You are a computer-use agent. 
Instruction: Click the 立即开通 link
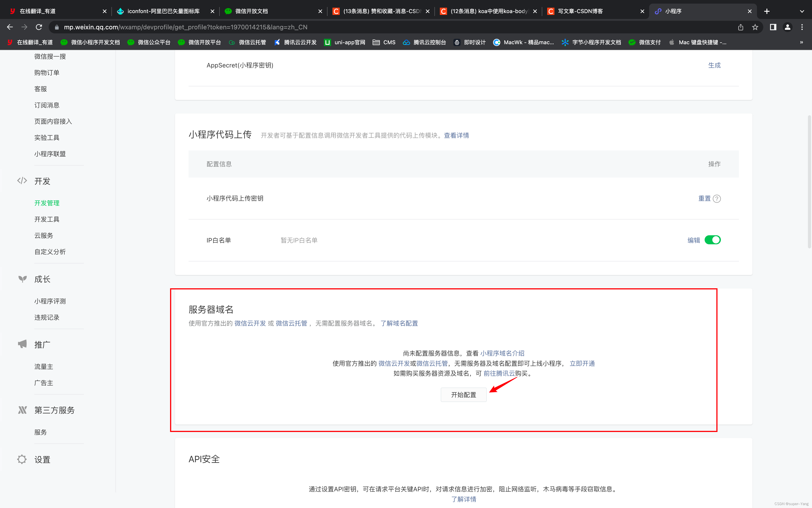(x=582, y=364)
